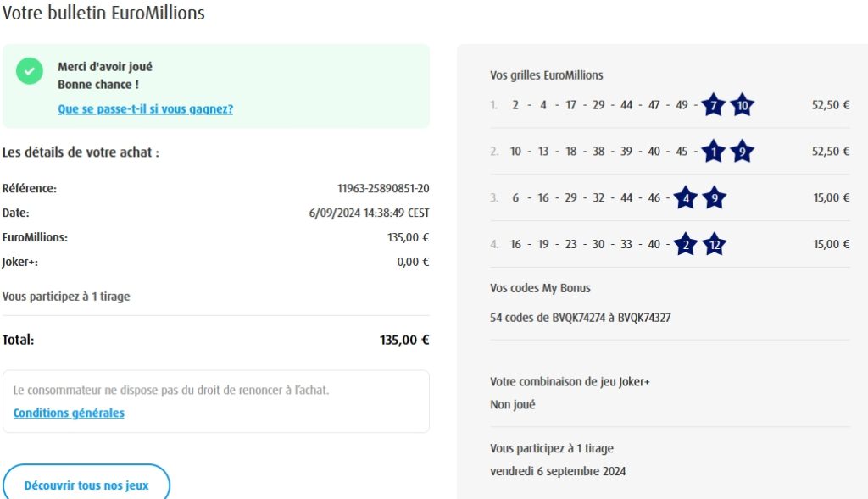Click the purchase reference number 11963-25890851-20
This screenshot has width=868, height=499.
pyautogui.click(x=383, y=188)
